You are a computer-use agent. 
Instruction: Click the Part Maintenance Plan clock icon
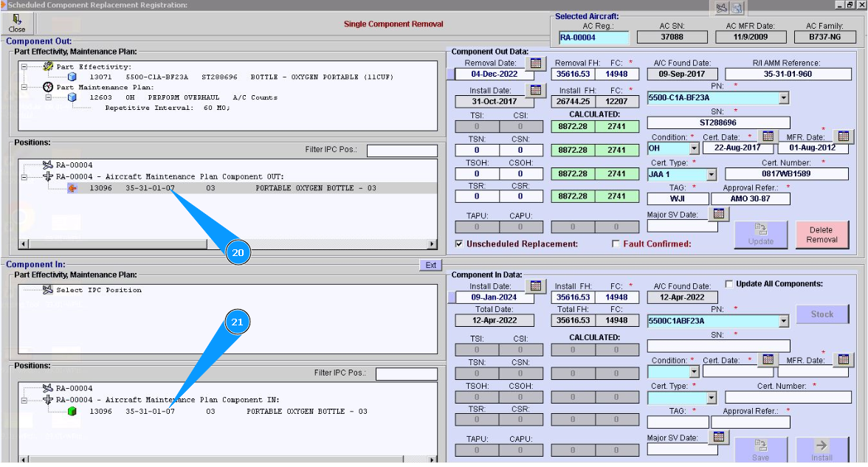click(x=48, y=87)
